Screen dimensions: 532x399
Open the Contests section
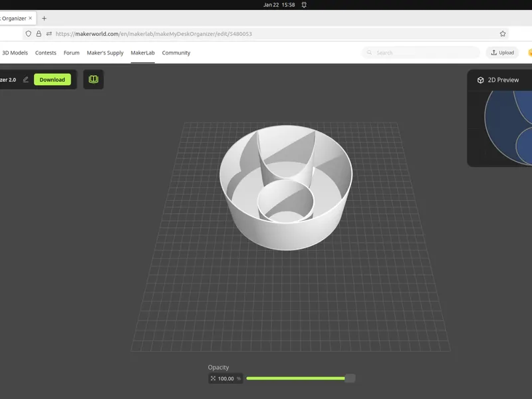(45, 53)
